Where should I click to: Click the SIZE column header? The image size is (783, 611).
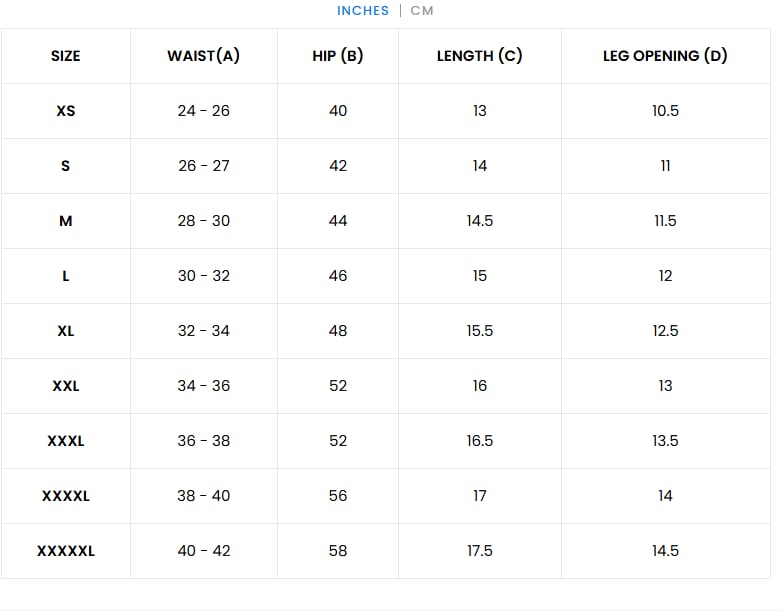coord(65,56)
